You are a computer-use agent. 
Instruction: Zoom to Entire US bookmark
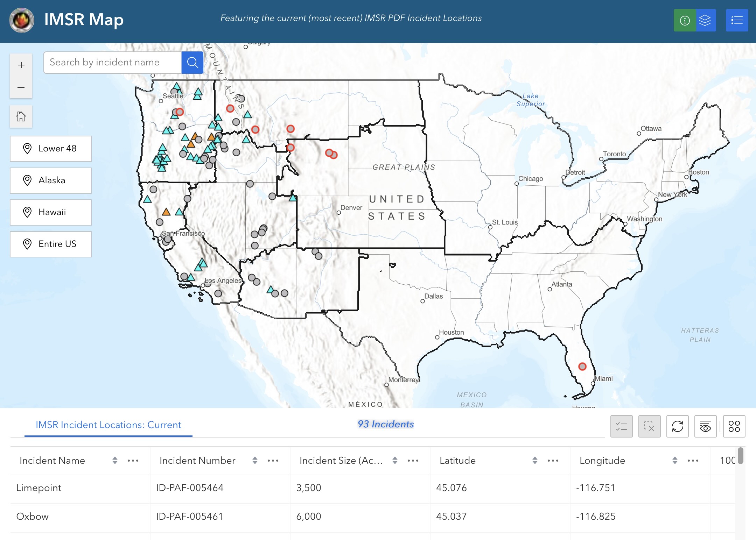(x=51, y=244)
